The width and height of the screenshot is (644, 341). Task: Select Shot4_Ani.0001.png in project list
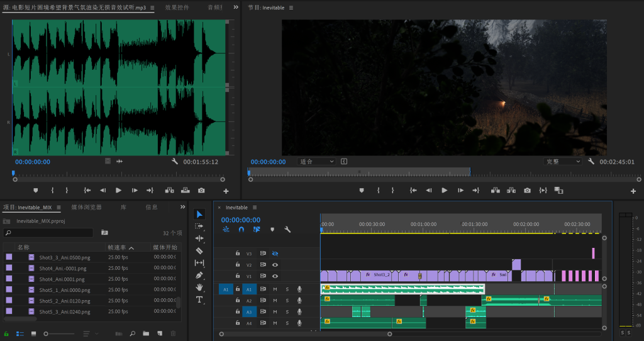coord(62,279)
